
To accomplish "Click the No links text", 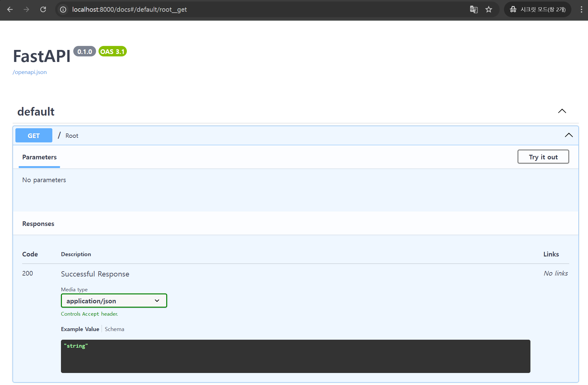I will 556,273.
